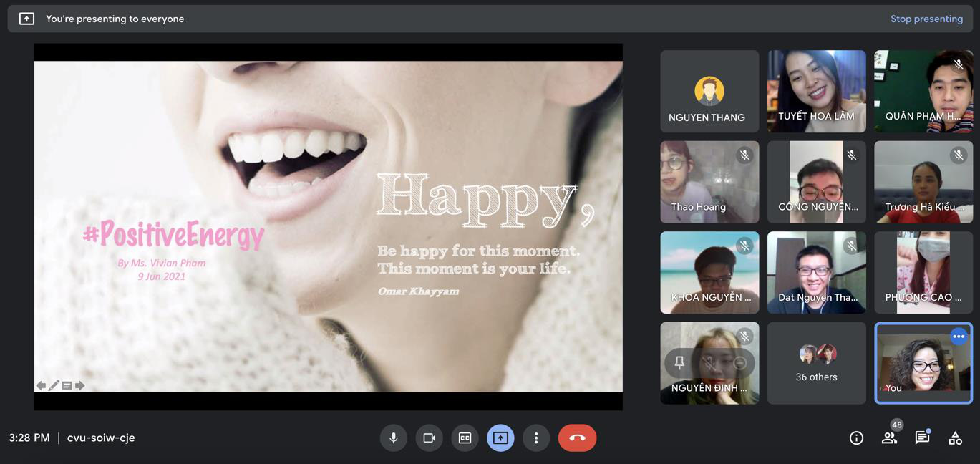Open the activities shapes icon
Image resolution: width=980 pixels, height=464 pixels.
pos(955,438)
